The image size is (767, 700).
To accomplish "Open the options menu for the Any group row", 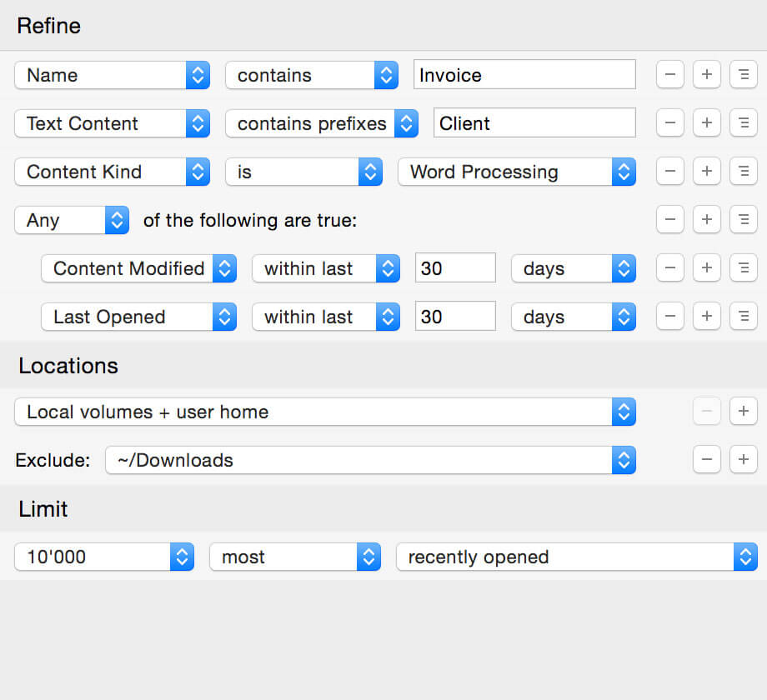I will [743, 220].
